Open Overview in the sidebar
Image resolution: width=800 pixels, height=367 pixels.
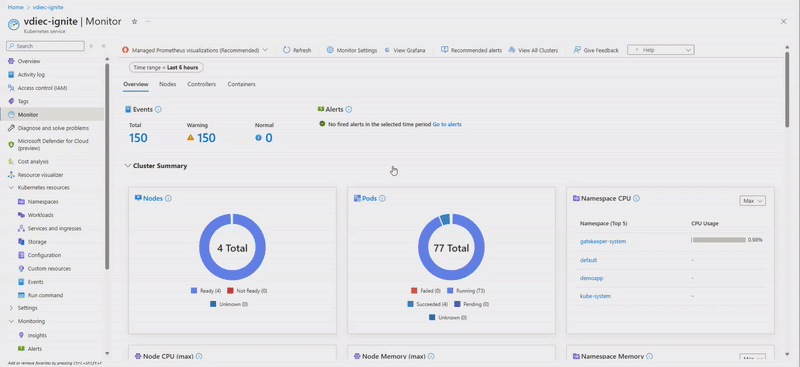point(29,61)
